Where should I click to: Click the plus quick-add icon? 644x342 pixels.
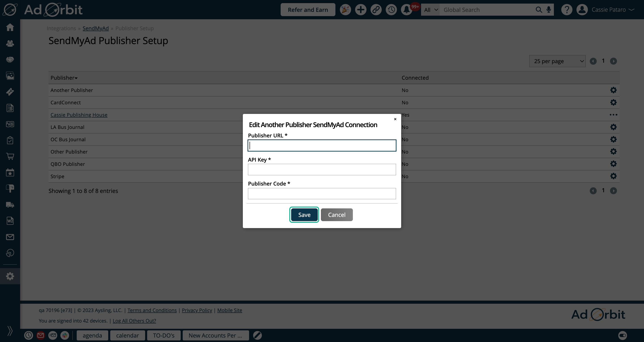click(x=360, y=10)
